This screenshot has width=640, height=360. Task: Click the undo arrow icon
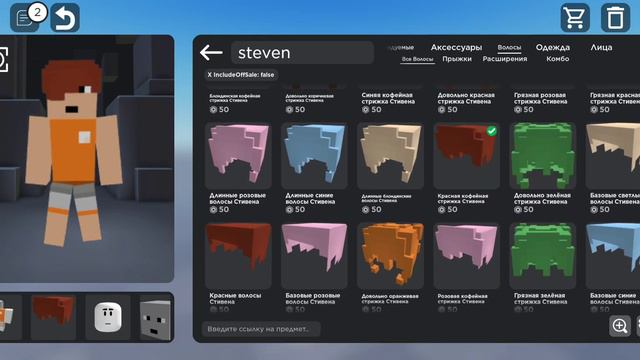tap(65, 18)
